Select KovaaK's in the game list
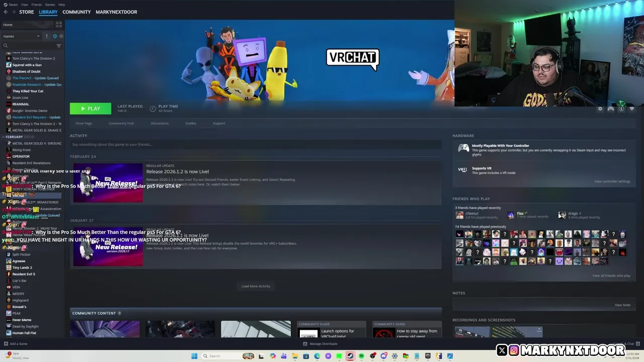This screenshot has height=362, width=644. (x=19, y=307)
